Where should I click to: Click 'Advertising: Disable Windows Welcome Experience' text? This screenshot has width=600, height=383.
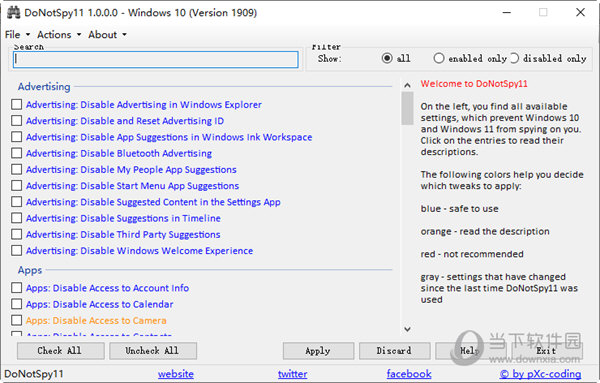pos(140,251)
